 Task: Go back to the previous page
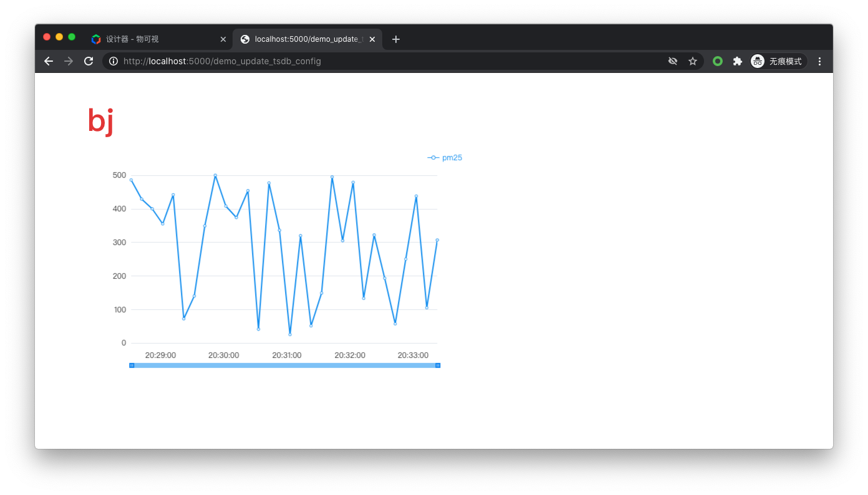click(x=49, y=61)
